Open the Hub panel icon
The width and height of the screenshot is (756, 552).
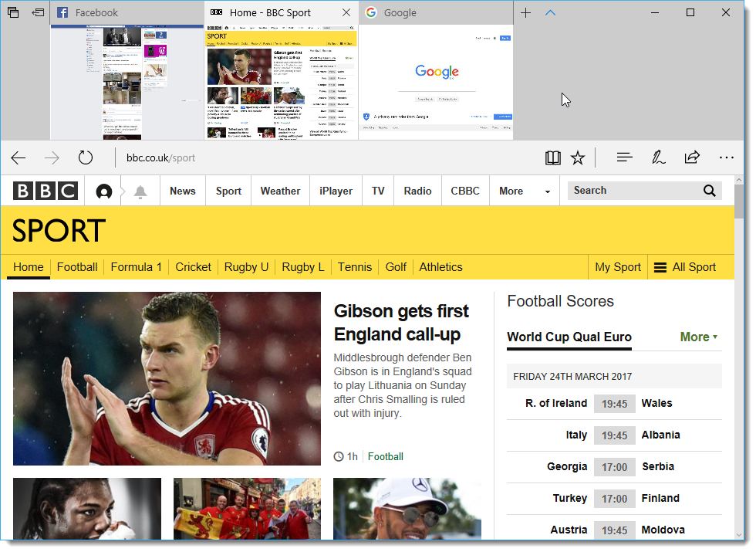(x=625, y=158)
